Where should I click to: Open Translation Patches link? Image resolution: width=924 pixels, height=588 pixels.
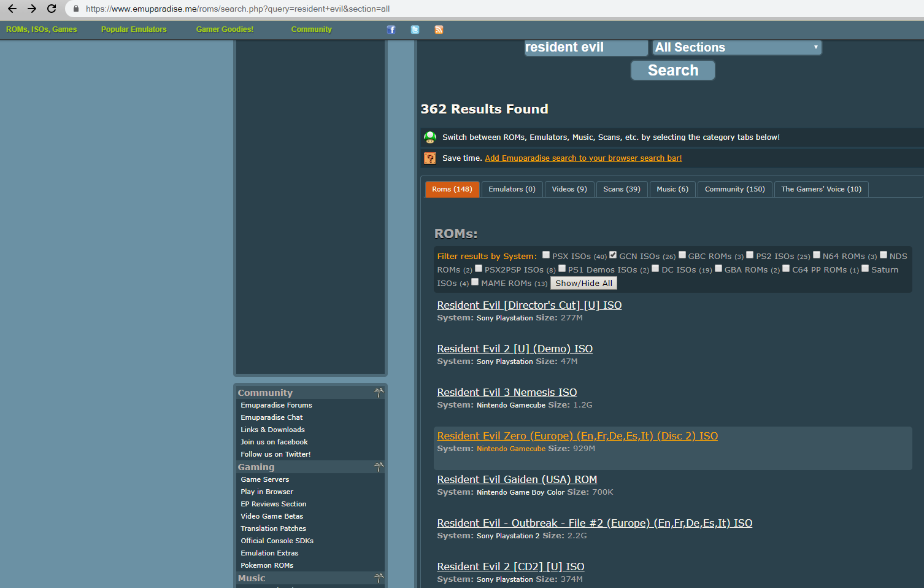click(x=274, y=528)
